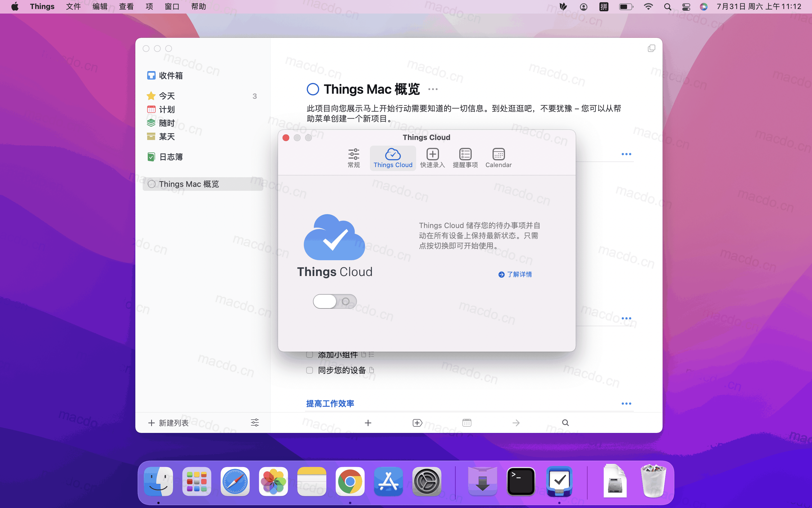Switch to 快速录入 preferences tab
This screenshot has height=508, width=812.
pyautogui.click(x=433, y=158)
